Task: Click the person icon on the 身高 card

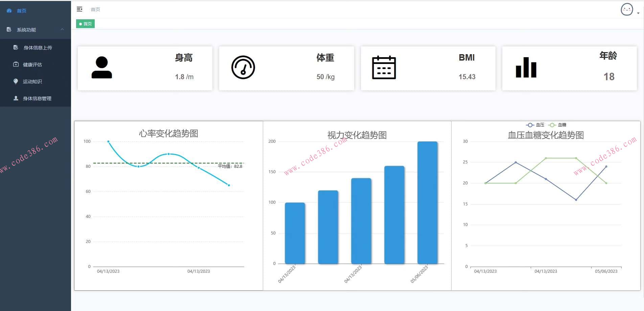Action: click(101, 67)
